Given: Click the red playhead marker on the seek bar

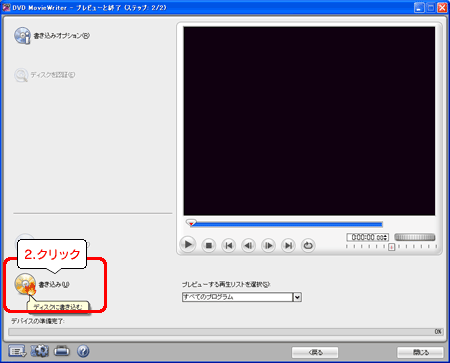Looking at the screenshot, I should [x=191, y=223].
